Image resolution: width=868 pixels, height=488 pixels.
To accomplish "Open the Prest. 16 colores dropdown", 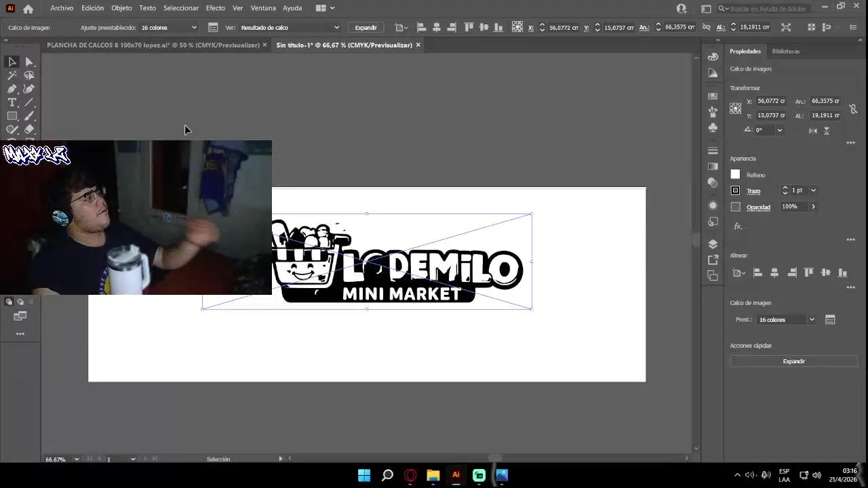I will (787, 319).
